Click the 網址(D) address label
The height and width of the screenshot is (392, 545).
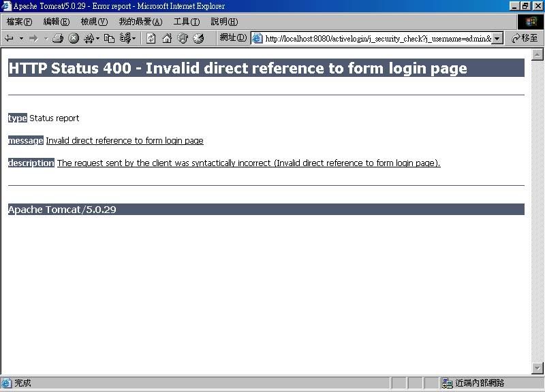233,37
